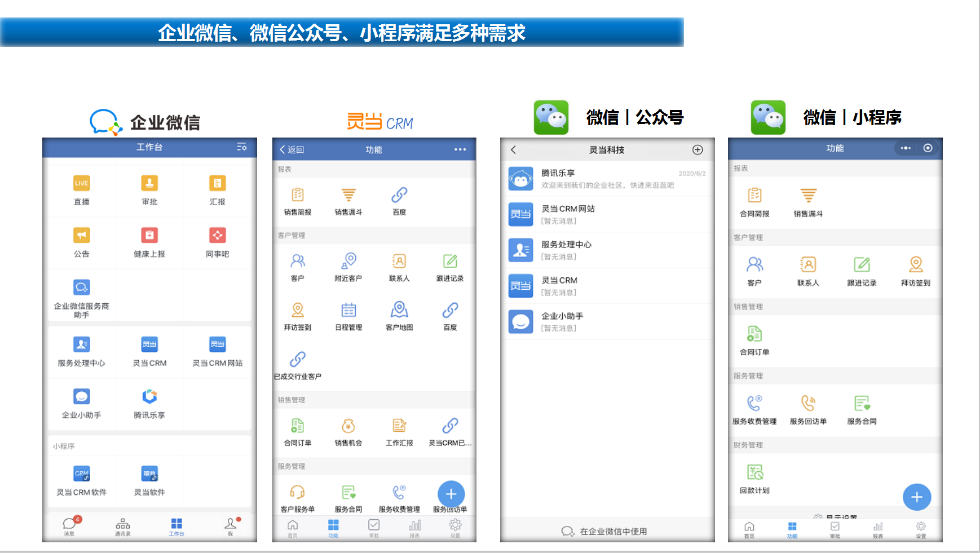Switch to 我 tab in 企业微信

pos(230,527)
